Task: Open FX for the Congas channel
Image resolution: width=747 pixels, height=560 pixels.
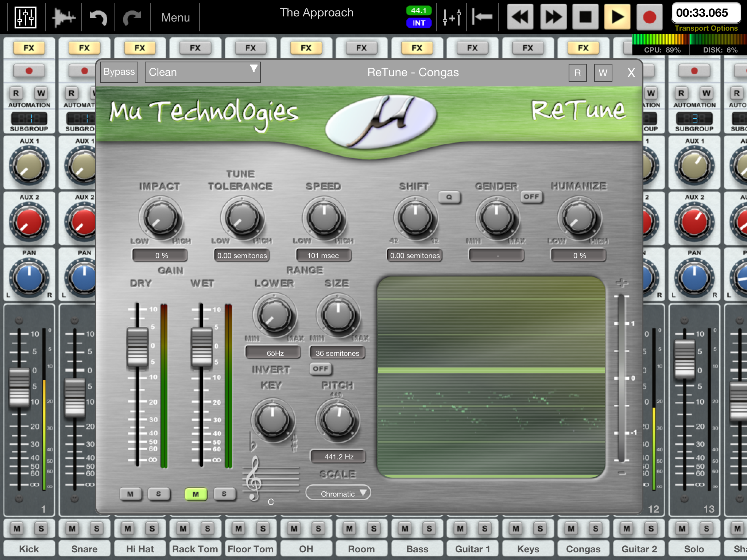Action: (583, 48)
